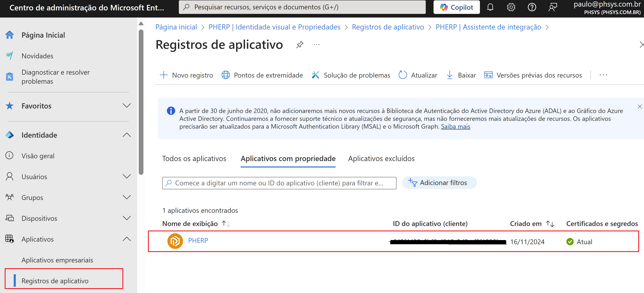Click the green Atual status check icon
This screenshot has height=293, width=644.
[x=570, y=242]
